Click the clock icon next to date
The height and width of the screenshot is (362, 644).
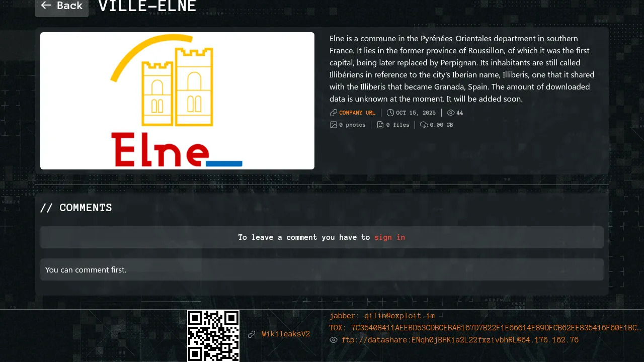coord(390,113)
